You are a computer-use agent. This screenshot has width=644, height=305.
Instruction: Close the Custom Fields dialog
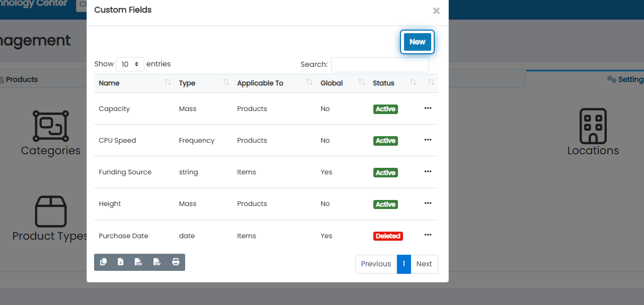[x=436, y=11]
